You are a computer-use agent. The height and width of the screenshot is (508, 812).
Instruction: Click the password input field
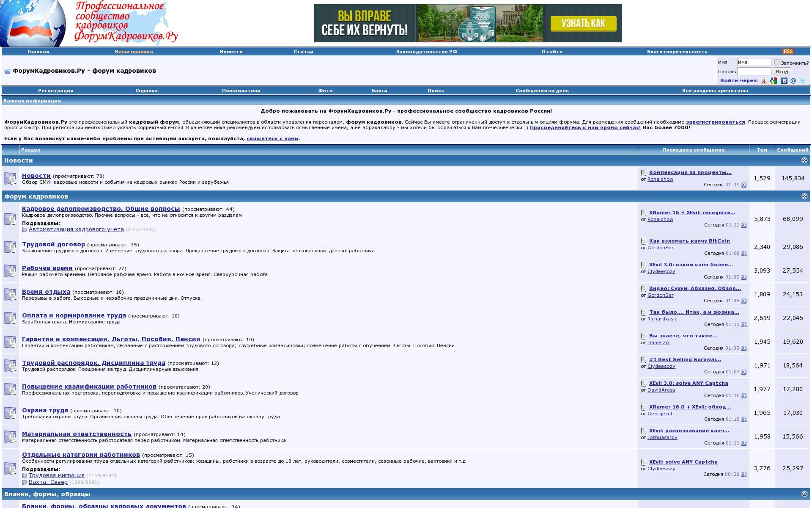click(x=754, y=72)
